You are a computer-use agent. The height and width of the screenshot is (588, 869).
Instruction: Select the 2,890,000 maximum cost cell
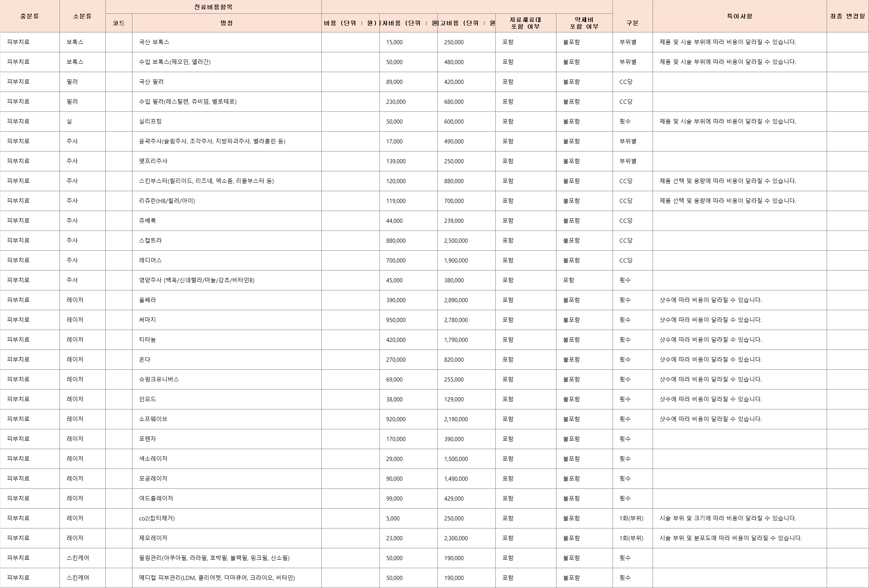click(x=456, y=300)
